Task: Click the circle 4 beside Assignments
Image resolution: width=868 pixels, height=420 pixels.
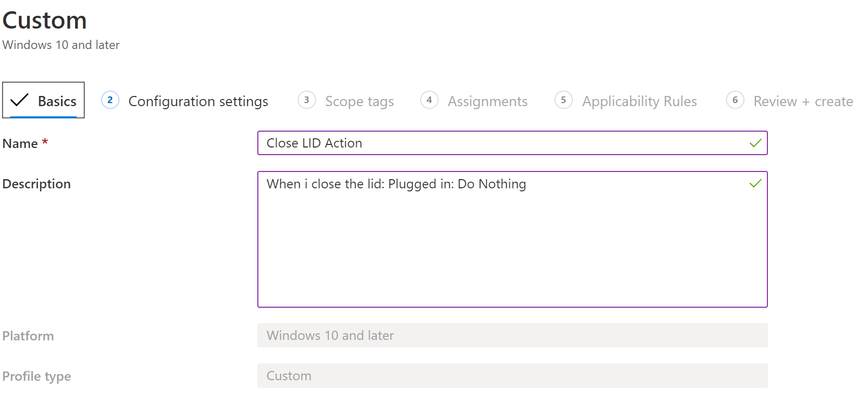Action: pos(429,101)
